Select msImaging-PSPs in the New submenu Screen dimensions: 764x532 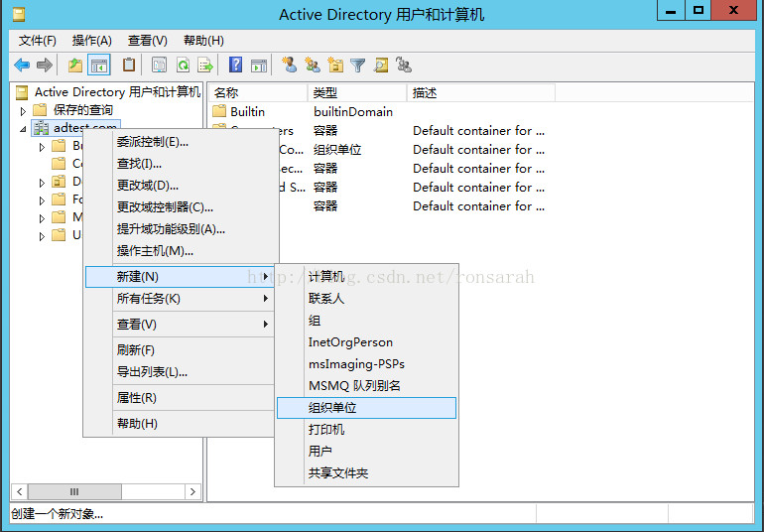pyautogui.click(x=366, y=364)
